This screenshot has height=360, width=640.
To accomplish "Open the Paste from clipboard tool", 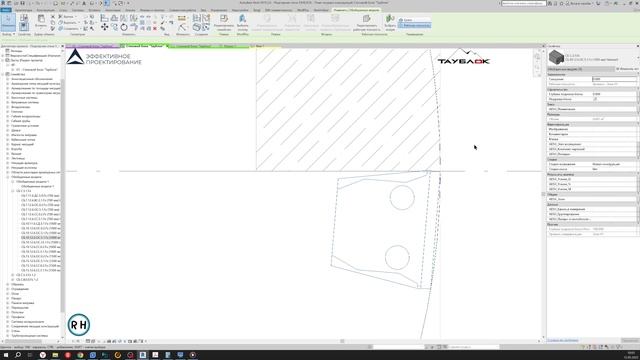I will coord(41,20).
